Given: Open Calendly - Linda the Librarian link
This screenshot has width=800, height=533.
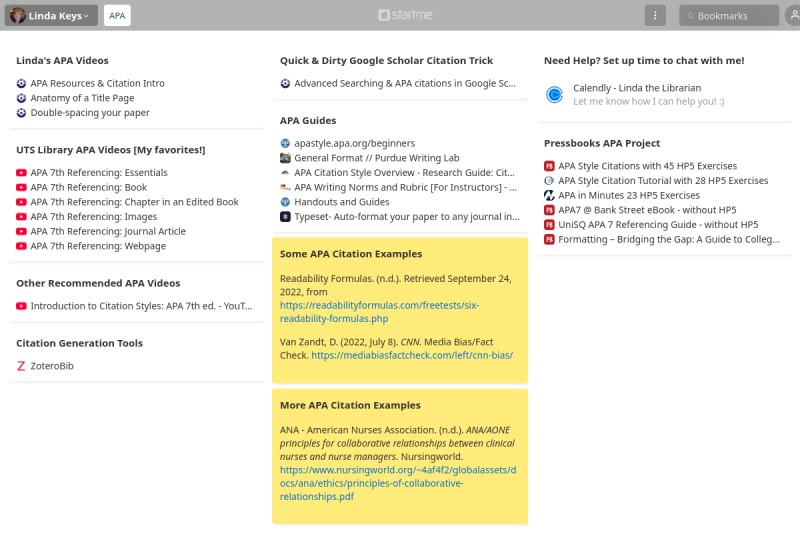Looking at the screenshot, I should tap(637, 88).
